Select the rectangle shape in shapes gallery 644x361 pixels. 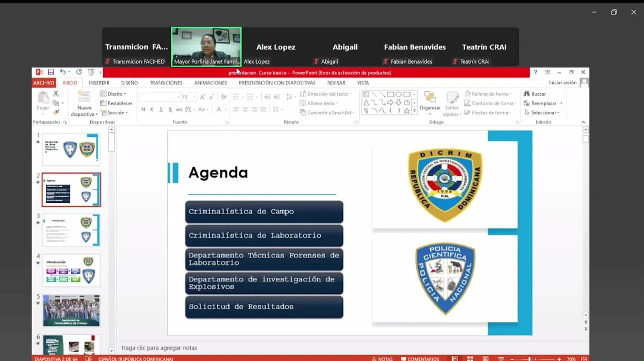pos(390,94)
